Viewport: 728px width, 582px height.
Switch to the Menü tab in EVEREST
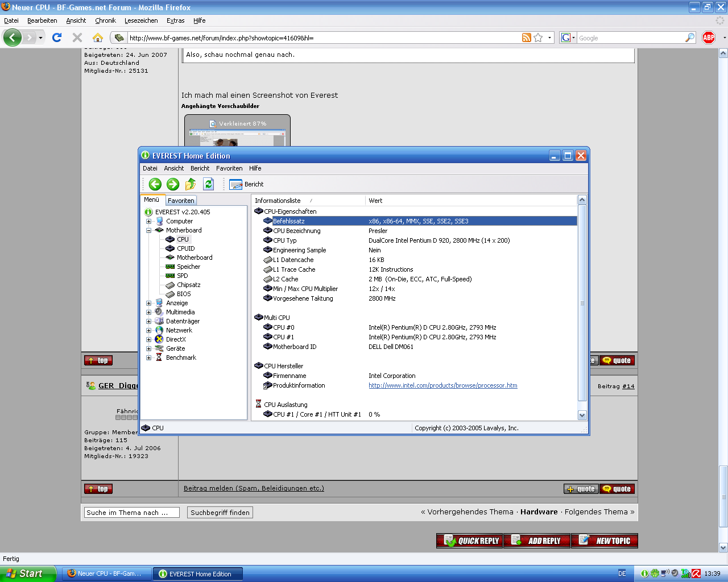(x=151, y=200)
